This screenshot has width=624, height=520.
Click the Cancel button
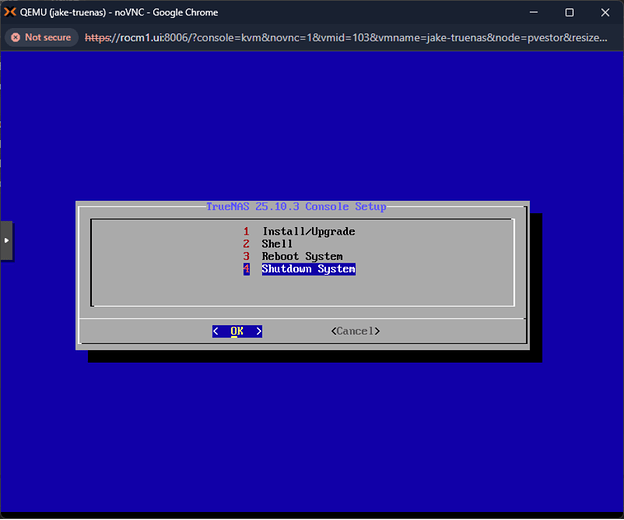point(355,331)
